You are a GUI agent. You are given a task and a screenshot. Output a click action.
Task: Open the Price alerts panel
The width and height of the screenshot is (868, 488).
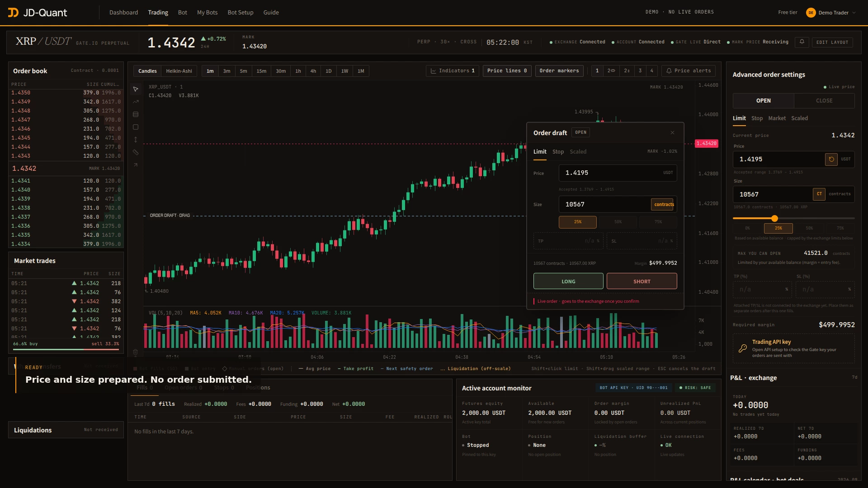[689, 71]
